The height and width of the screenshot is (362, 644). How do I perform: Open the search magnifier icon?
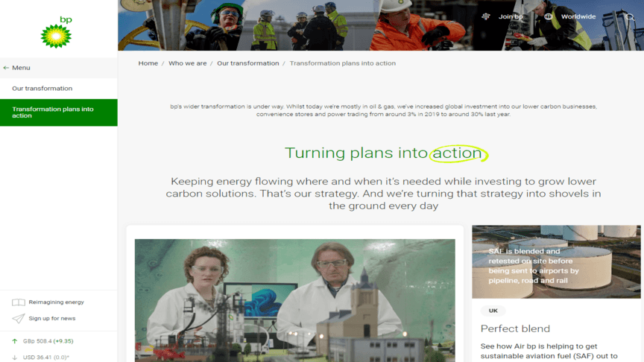tap(630, 17)
